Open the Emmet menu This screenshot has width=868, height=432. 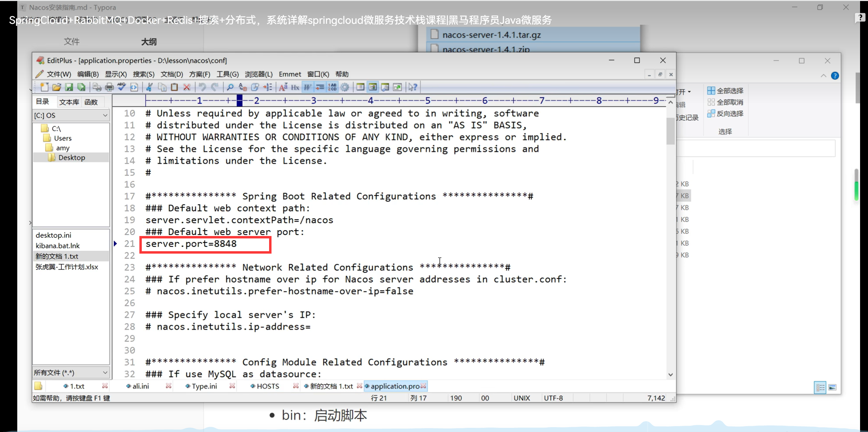tap(290, 74)
